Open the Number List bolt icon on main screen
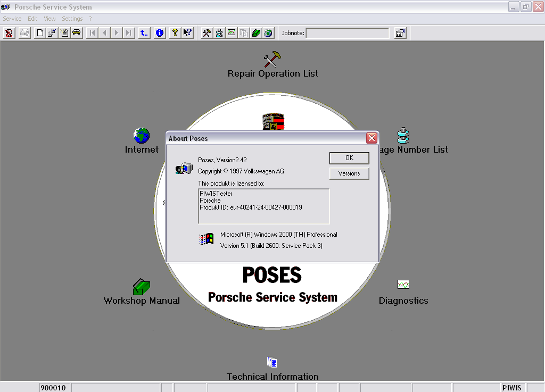Viewport: 545px width, 392px height. coord(403,136)
